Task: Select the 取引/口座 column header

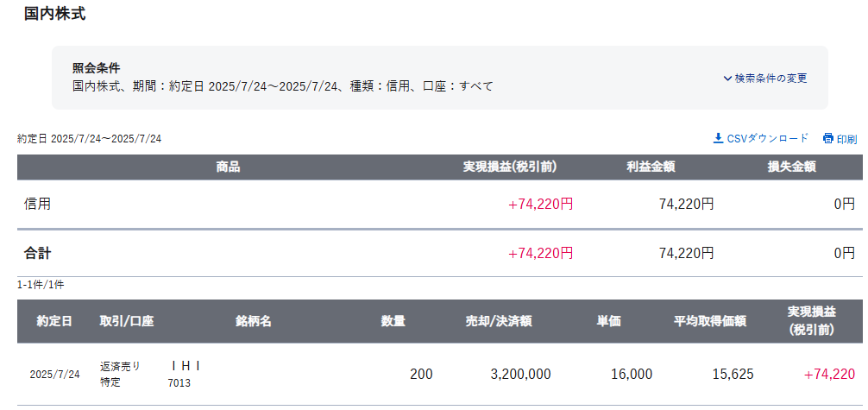Action: 127,321
